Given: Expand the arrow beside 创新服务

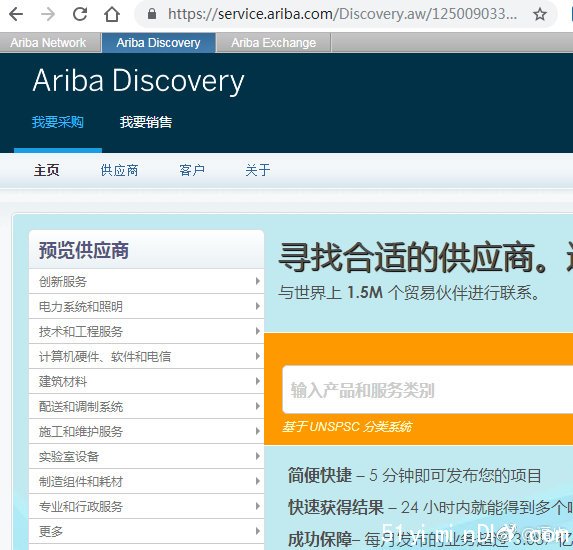Looking at the screenshot, I should pos(258,281).
